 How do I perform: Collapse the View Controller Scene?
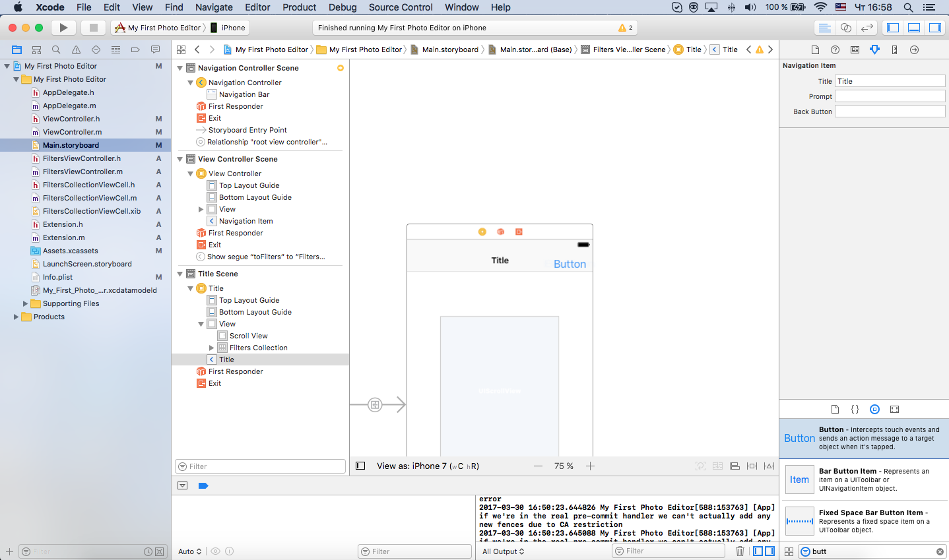click(180, 159)
